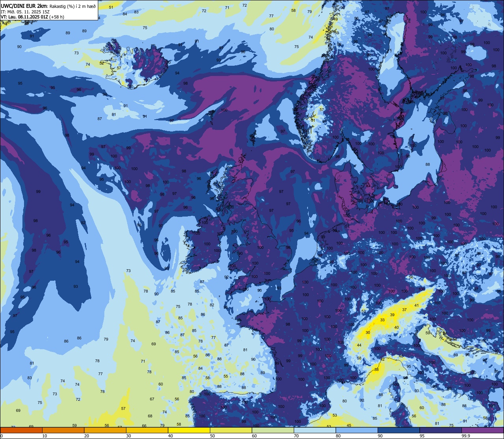Click the humidity value '40' on the map
This screenshot has width=504, height=439.
pyautogui.click(x=397, y=328)
